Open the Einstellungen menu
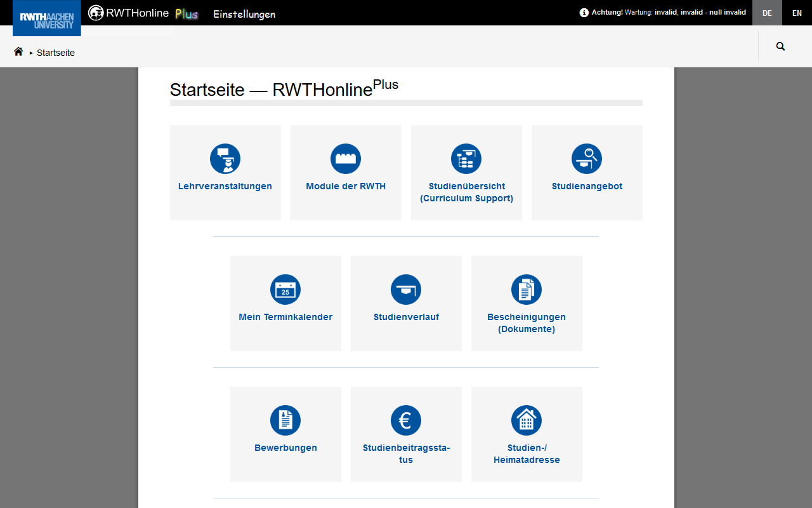This screenshot has height=508, width=812. click(244, 14)
